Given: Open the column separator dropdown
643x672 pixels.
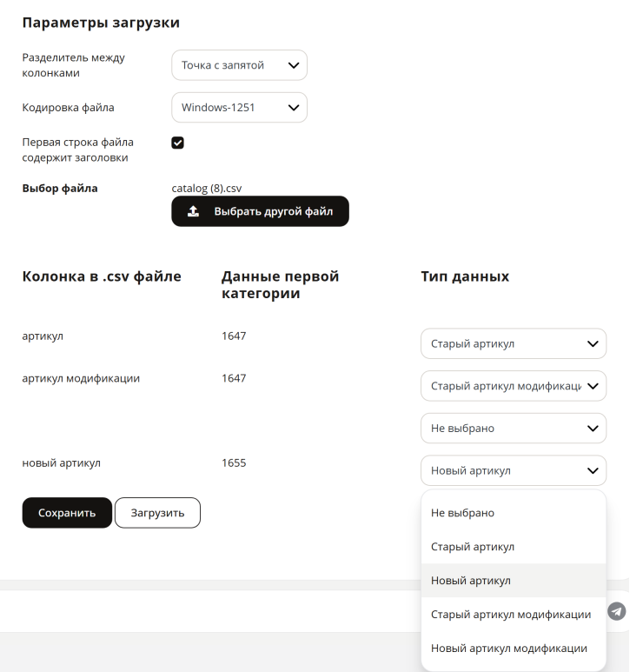Looking at the screenshot, I should [240, 65].
